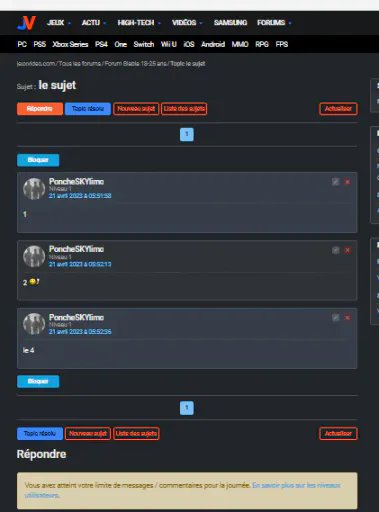The image size is (379, 512).
Task: Click top "Liste des sujets" button
Action: point(184,109)
